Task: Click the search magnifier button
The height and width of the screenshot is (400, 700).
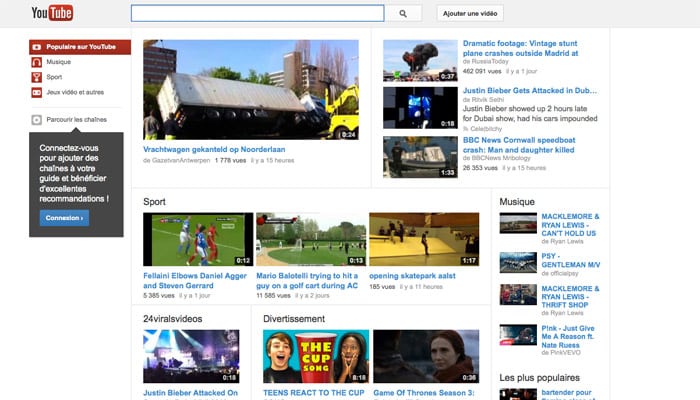Action: pyautogui.click(x=403, y=13)
